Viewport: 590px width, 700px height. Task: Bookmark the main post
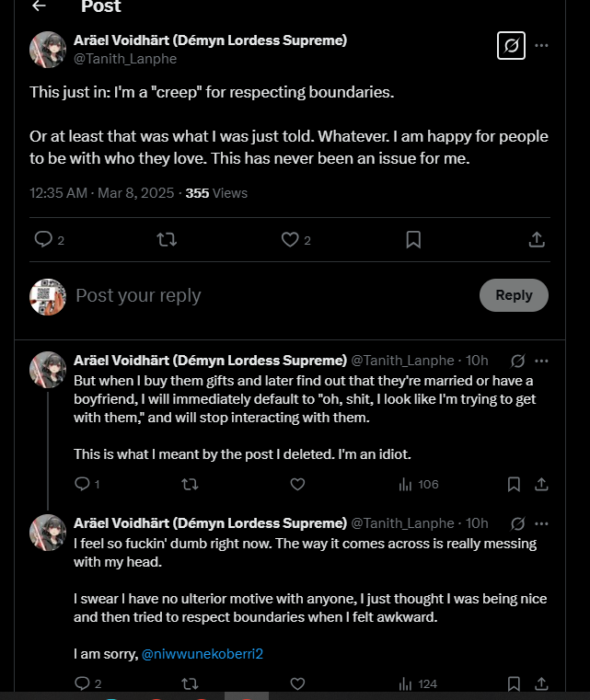tap(413, 240)
